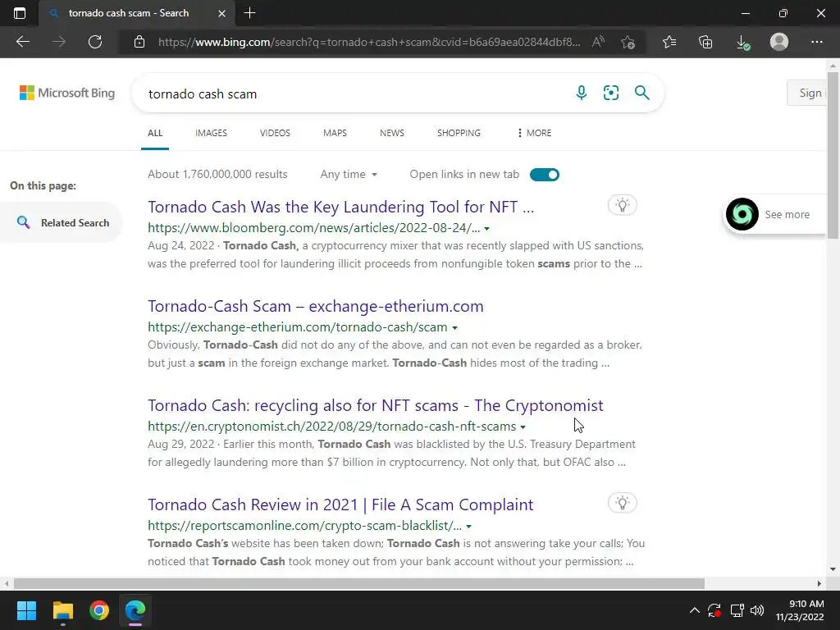
Task: Open Read aloud icon in address bar
Action: click(598, 42)
